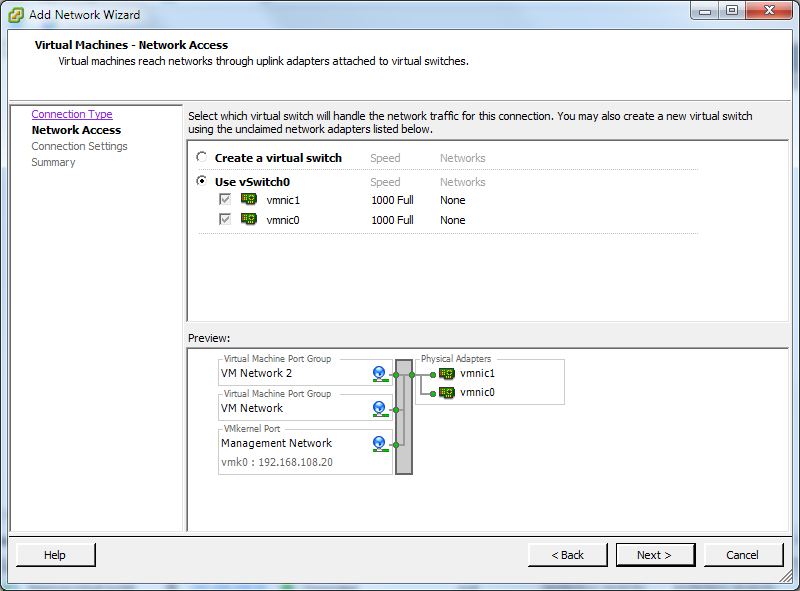This screenshot has height=591, width=800.
Task: Click the Management Network VMkernel port icon
Action: click(x=379, y=444)
